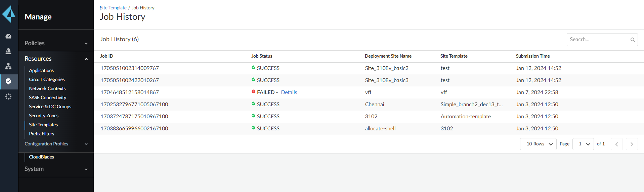The image size is (644, 192).
Task: Collapse the Resources section
Action: coord(56,59)
